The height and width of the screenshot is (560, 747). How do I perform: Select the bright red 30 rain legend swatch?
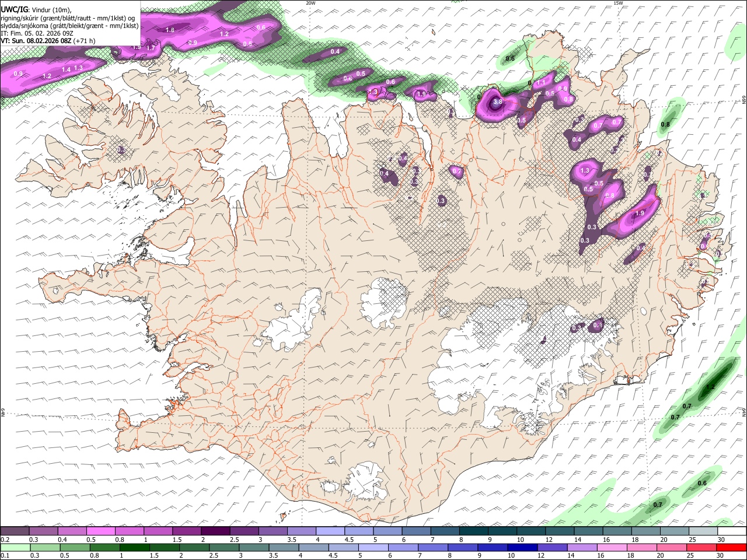tap(731, 547)
